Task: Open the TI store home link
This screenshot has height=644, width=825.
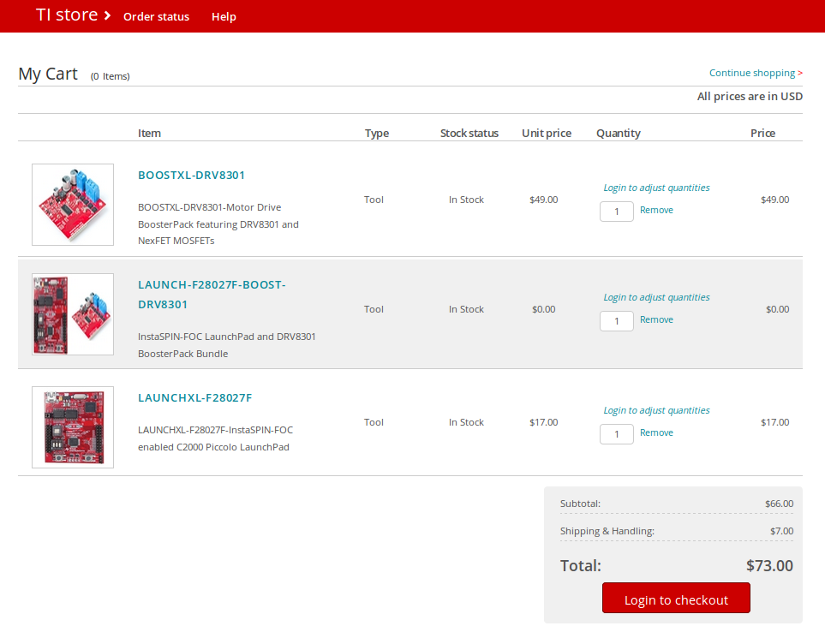Action: (67, 15)
